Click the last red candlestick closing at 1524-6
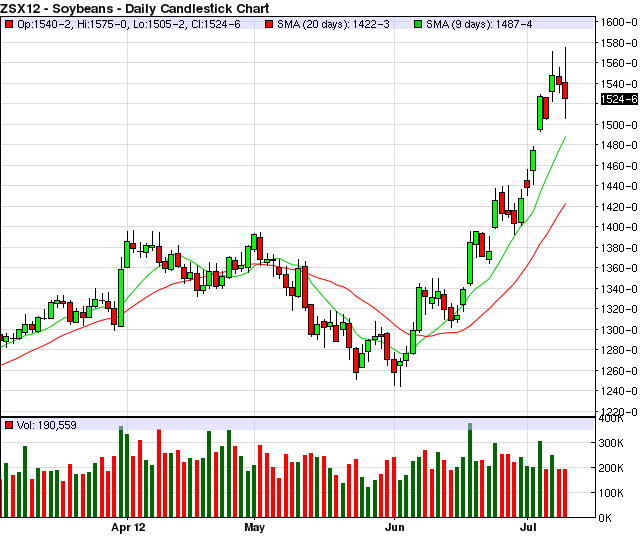The image size is (640, 536). (565, 90)
